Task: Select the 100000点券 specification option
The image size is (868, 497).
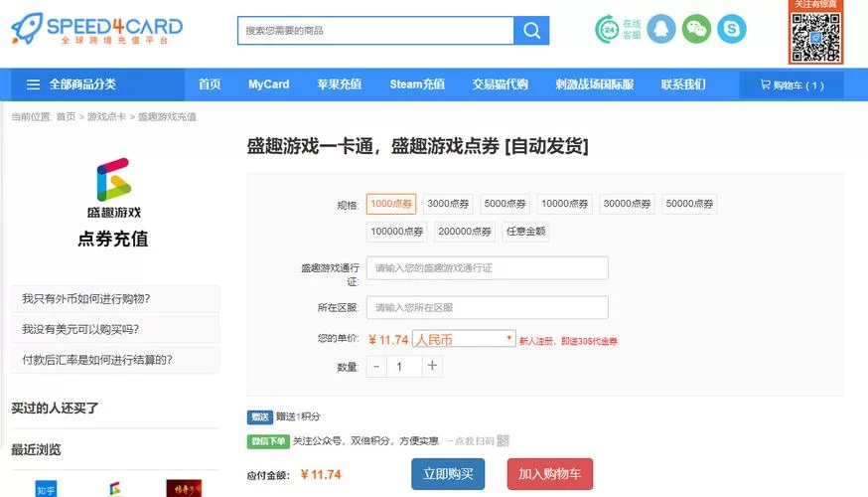Action: pos(397,232)
